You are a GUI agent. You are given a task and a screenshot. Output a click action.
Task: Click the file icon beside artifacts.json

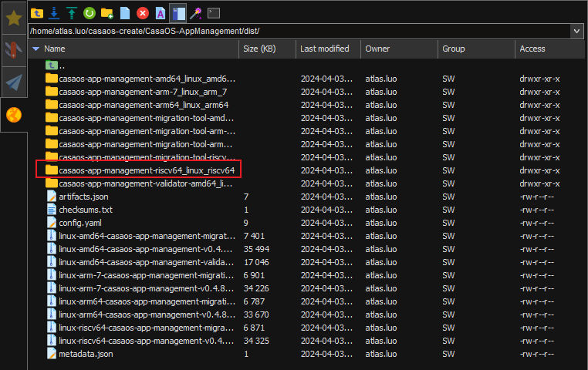(52, 197)
